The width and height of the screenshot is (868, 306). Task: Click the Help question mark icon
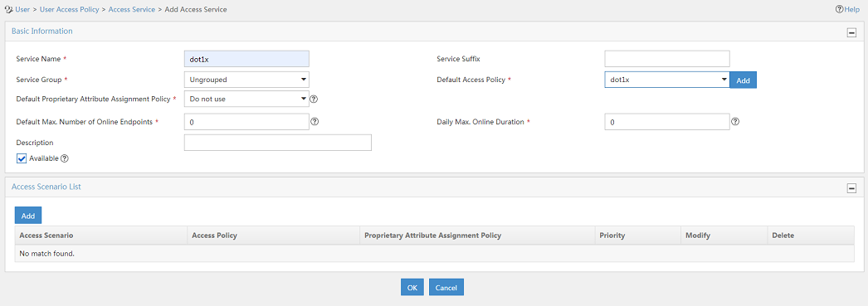click(x=839, y=9)
